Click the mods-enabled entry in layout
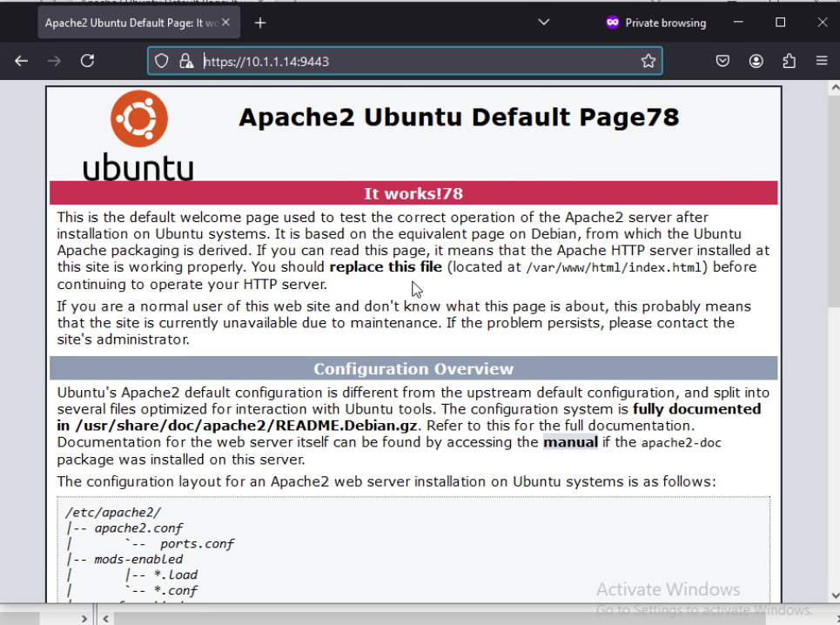 (x=138, y=560)
